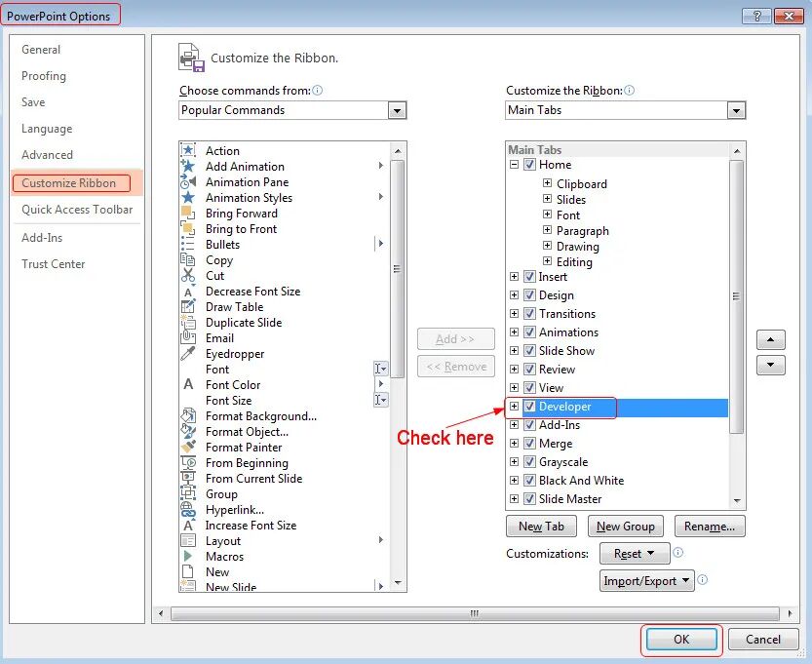Click the Group objects icon
The width and height of the screenshot is (812, 664).
pyautogui.click(x=188, y=493)
